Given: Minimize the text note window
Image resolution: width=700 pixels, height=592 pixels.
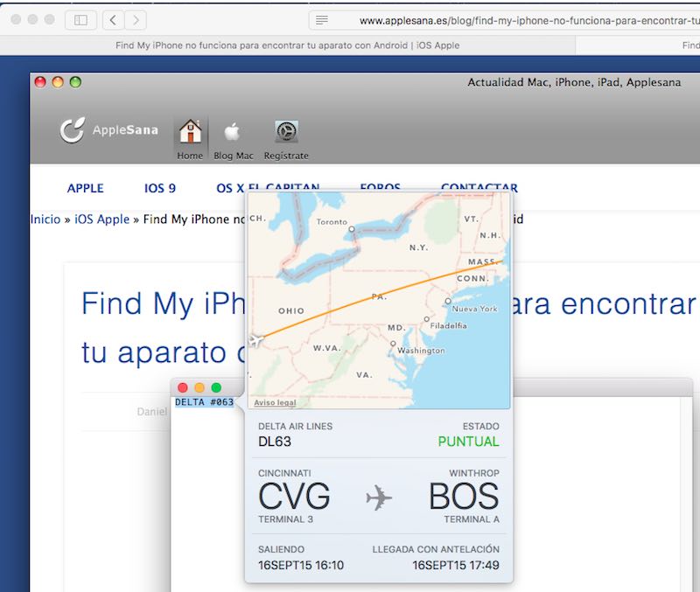Looking at the screenshot, I should (x=199, y=387).
